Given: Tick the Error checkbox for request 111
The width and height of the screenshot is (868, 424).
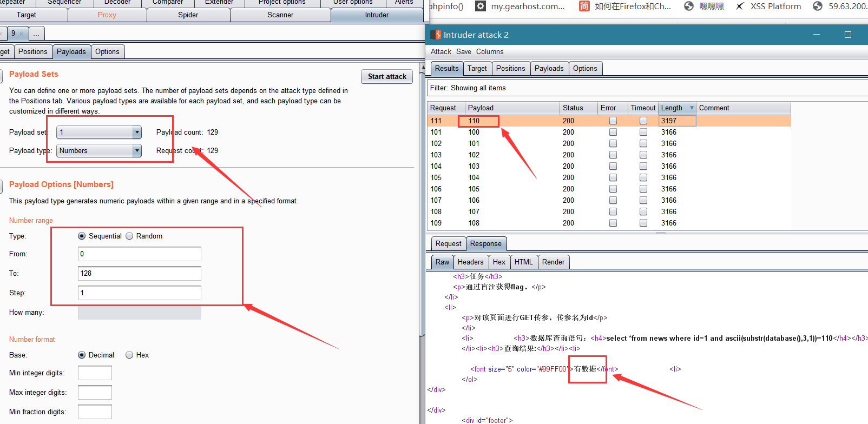Looking at the screenshot, I should click(613, 121).
